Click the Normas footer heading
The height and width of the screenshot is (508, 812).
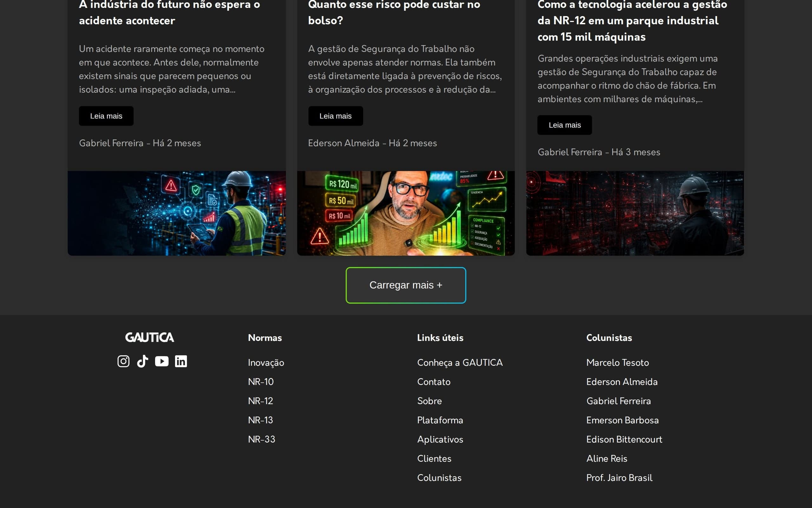(x=265, y=338)
